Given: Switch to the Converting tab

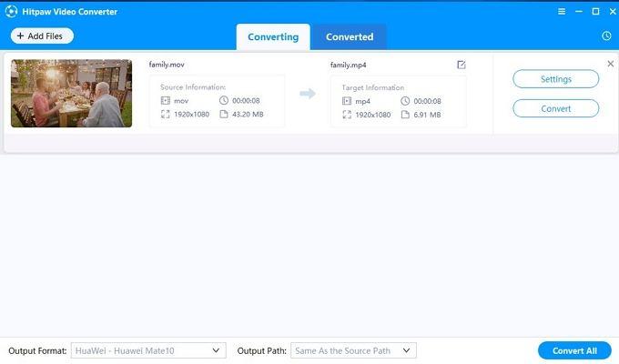Looking at the screenshot, I should pos(273,36).
